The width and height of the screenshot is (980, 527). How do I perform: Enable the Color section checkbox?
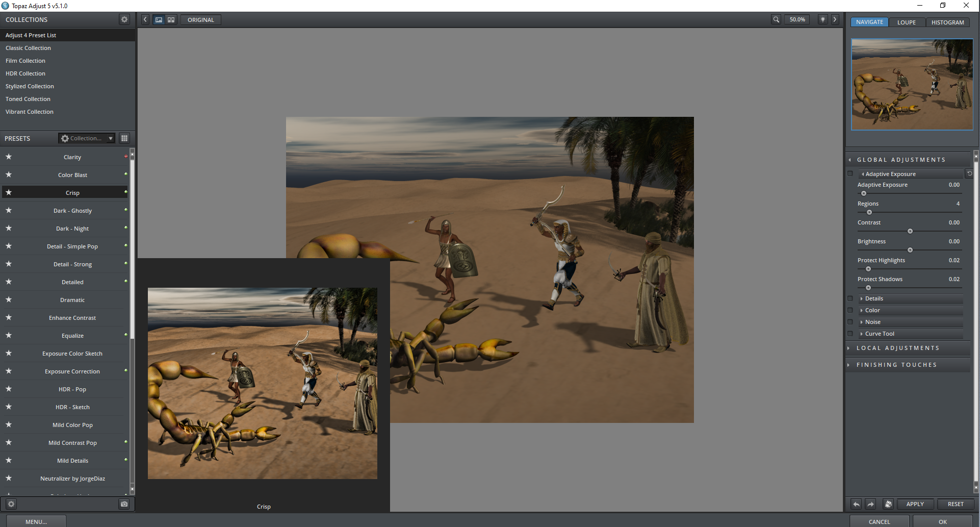(850, 310)
